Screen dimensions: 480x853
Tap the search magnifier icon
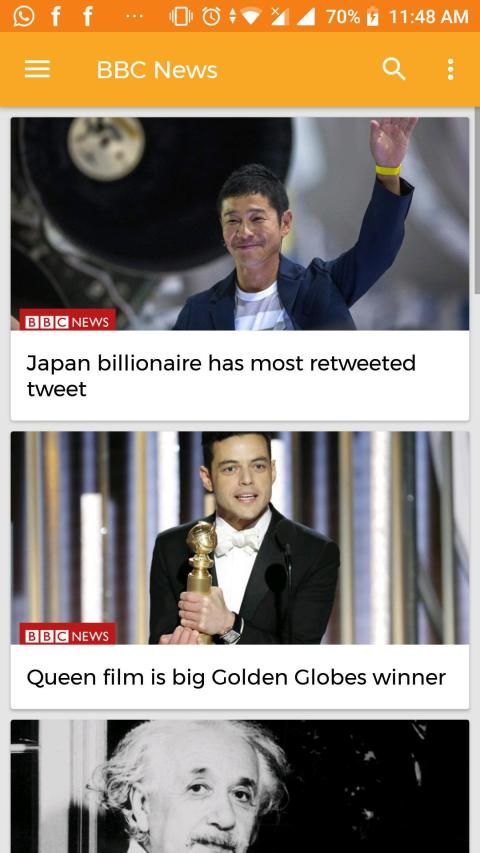click(x=393, y=69)
